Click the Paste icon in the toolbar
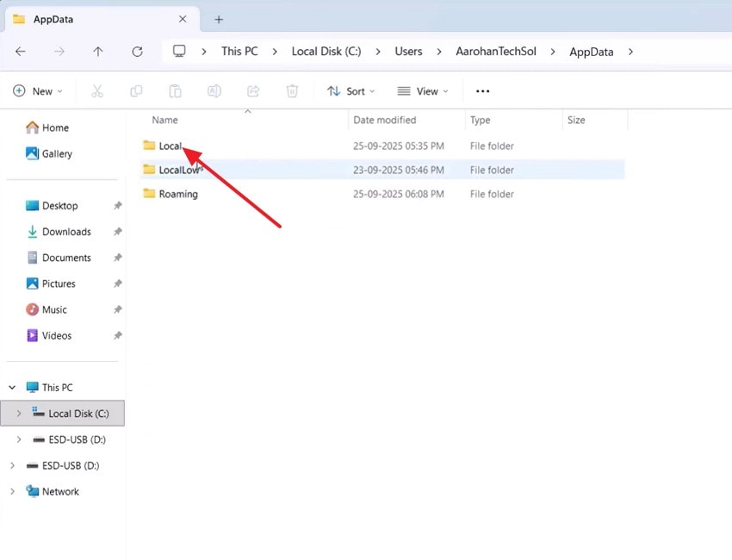This screenshot has height=560, width=732. point(175,90)
